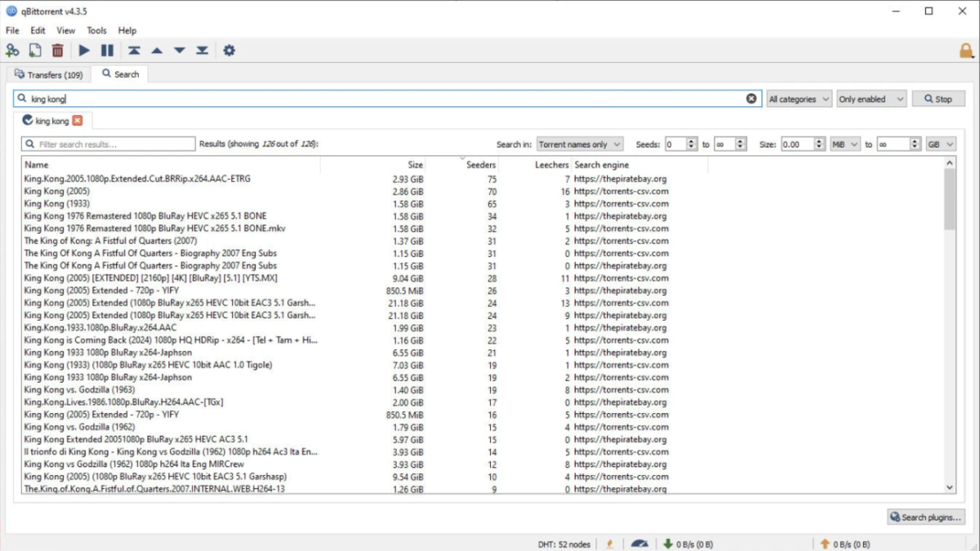Toggle alternative speed limits speedometer icon
Screen dimensions: 980x551
pyautogui.click(x=639, y=544)
